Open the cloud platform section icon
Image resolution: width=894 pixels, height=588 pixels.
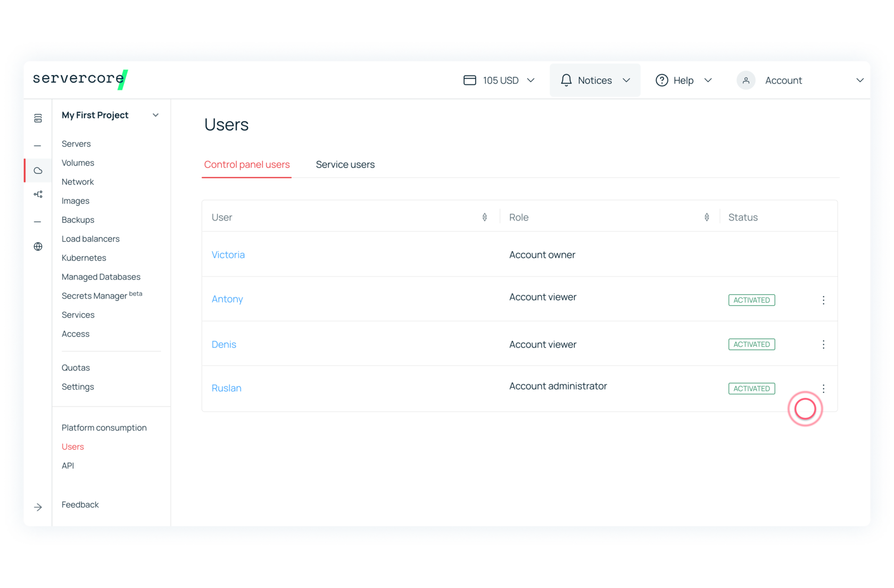[x=37, y=170]
